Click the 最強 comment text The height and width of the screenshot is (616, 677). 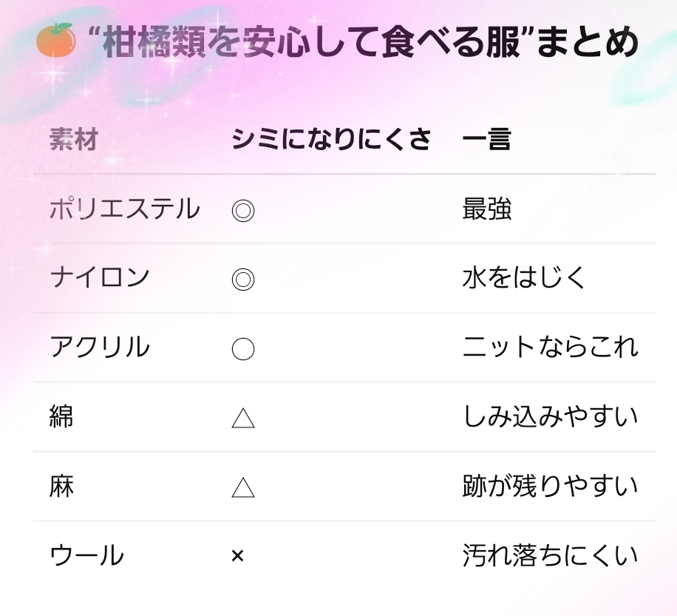coord(486,209)
